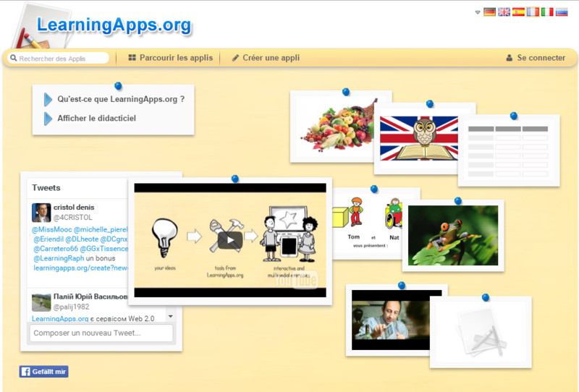Open the grey table app thumbnail
Image resolution: width=579 pixels, height=392 pixels.
point(509,150)
